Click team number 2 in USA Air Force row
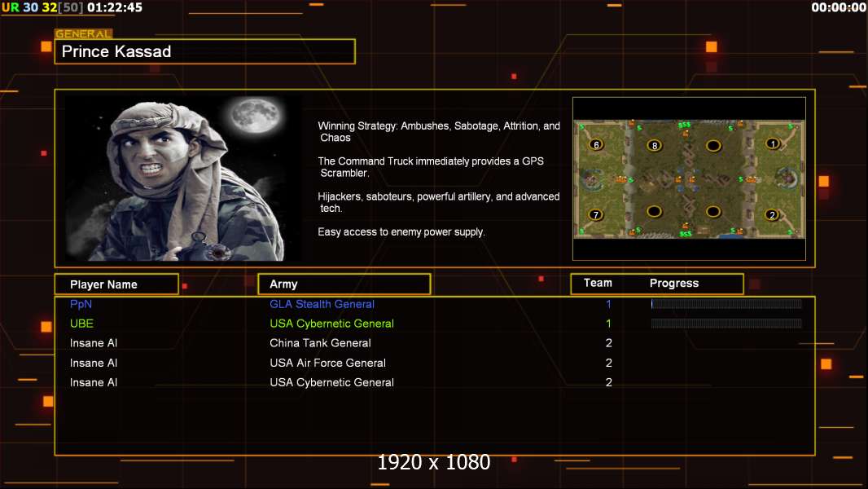 click(609, 363)
